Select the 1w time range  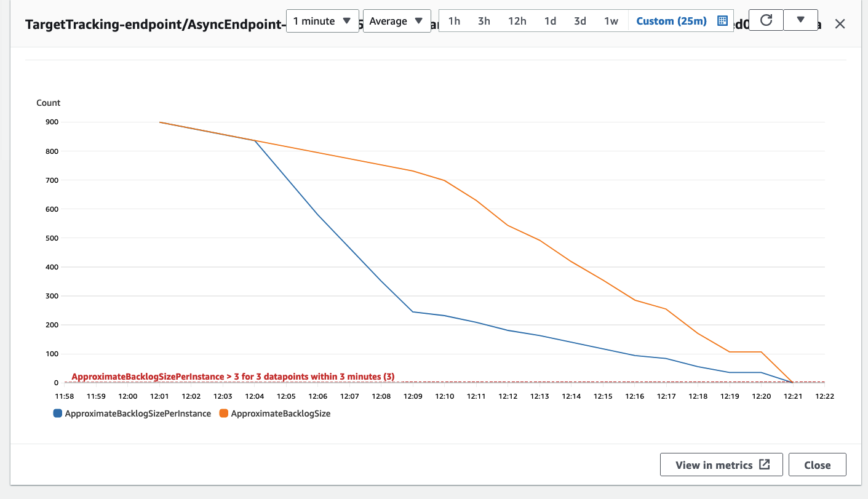click(611, 21)
